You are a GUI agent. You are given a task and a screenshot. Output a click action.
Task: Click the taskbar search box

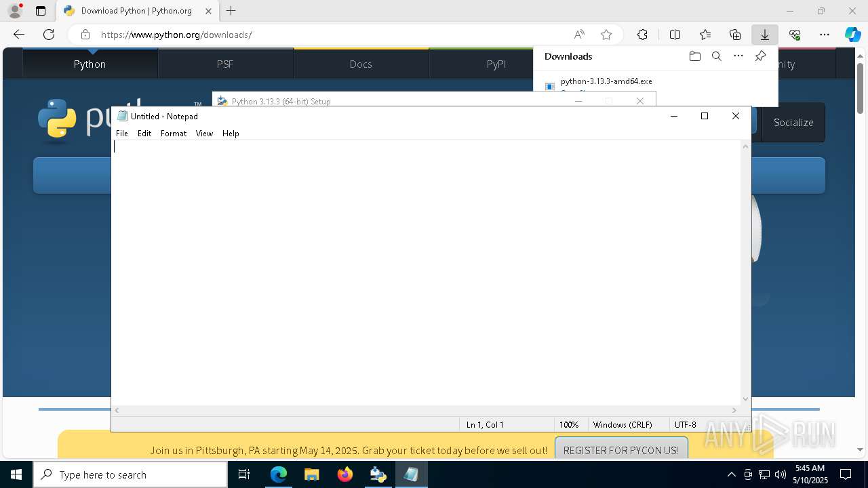pos(130,474)
